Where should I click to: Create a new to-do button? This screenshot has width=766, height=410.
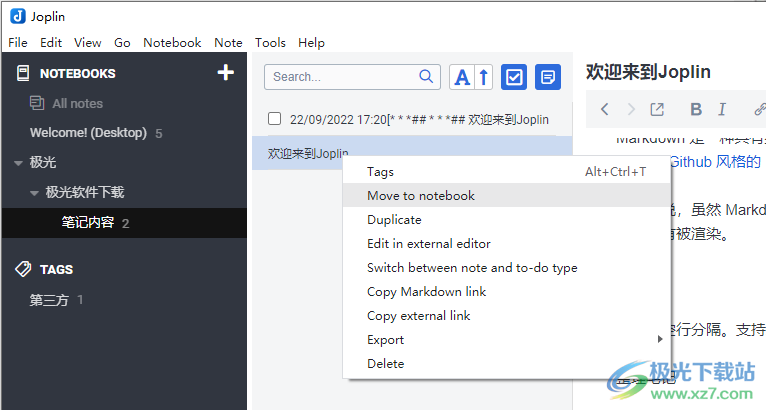click(x=514, y=77)
